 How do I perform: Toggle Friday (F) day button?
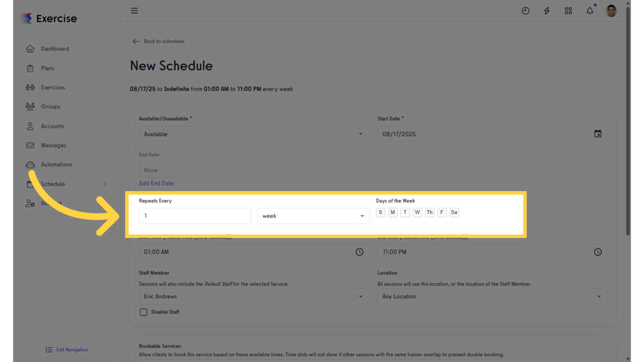pos(442,212)
